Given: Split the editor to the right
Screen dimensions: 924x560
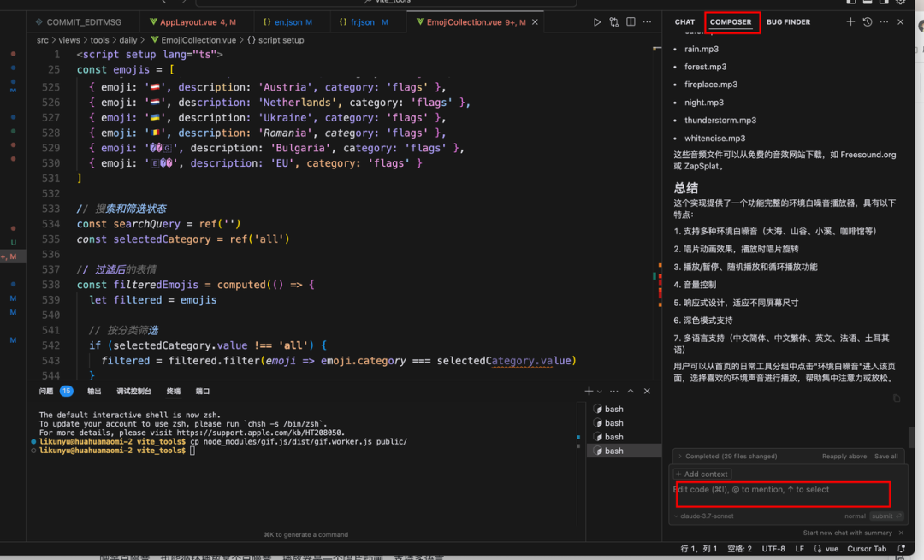Looking at the screenshot, I should (x=631, y=21).
